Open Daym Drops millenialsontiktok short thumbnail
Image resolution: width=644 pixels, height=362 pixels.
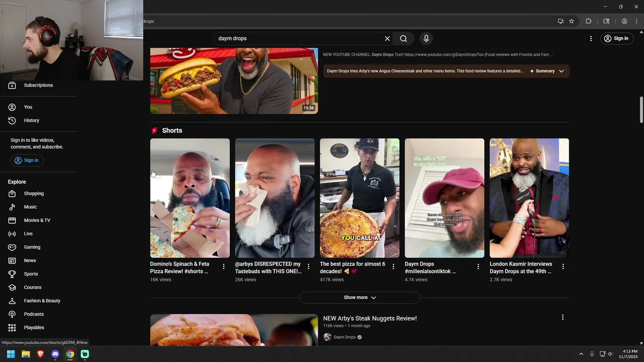[x=445, y=198]
